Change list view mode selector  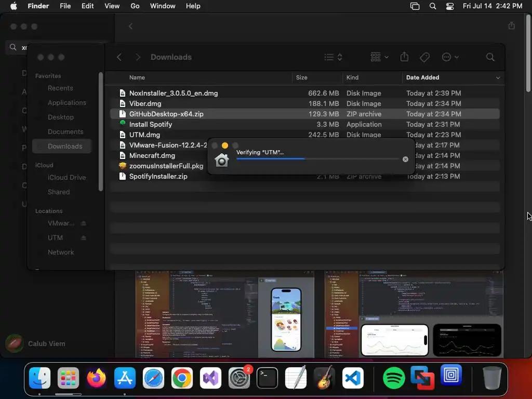coord(333,57)
